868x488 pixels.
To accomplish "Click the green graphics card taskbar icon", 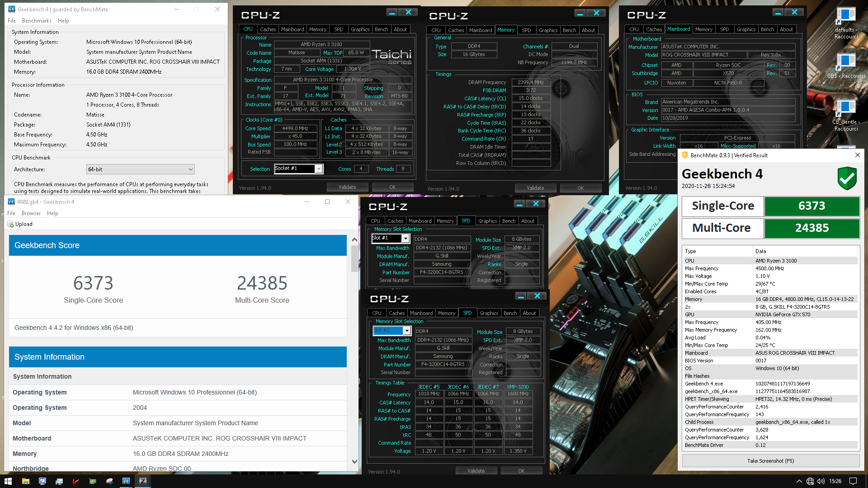I will (92, 481).
